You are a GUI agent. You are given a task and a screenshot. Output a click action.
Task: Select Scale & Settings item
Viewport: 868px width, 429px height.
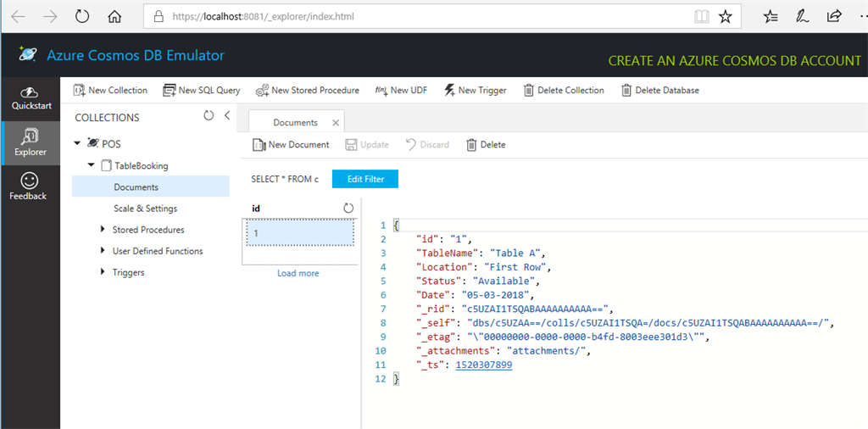pos(145,209)
